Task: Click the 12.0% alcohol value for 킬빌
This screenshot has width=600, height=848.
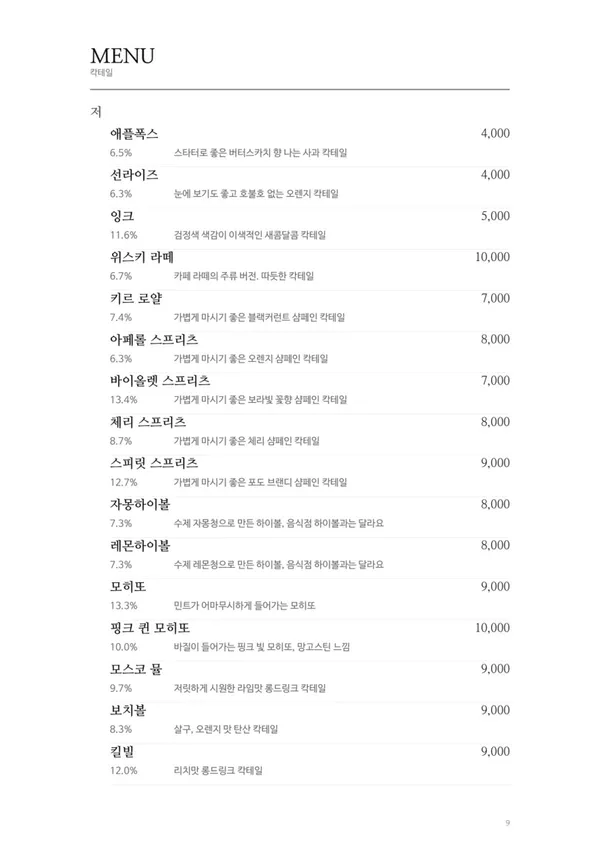Action: click(123, 770)
